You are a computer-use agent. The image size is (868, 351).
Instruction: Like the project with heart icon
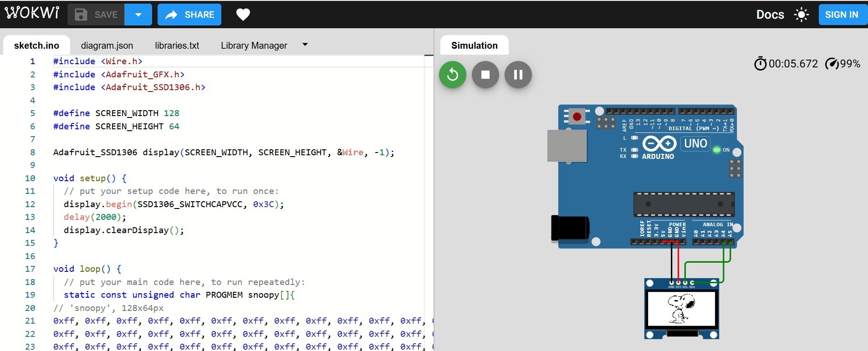click(x=243, y=15)
